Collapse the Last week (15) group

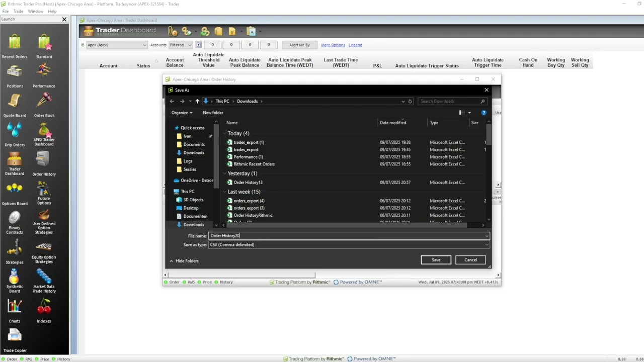coord(225,192)
